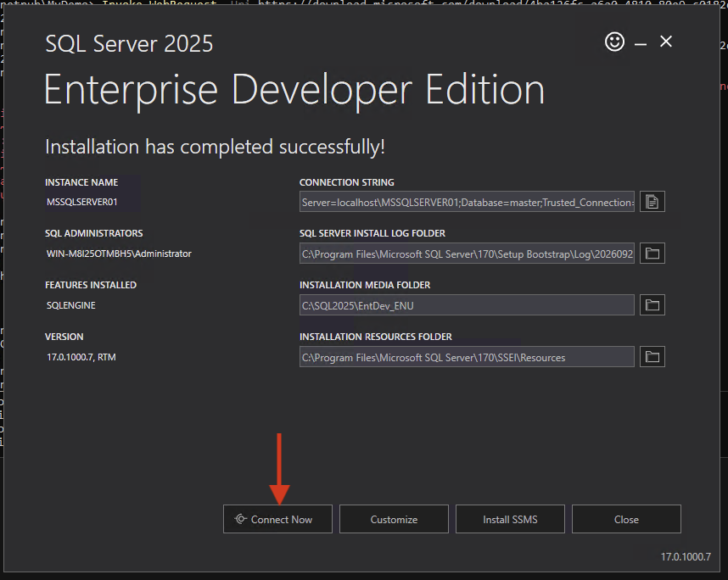
Task: Open the installation resources folder icon
Action: (x=652, y=357)
